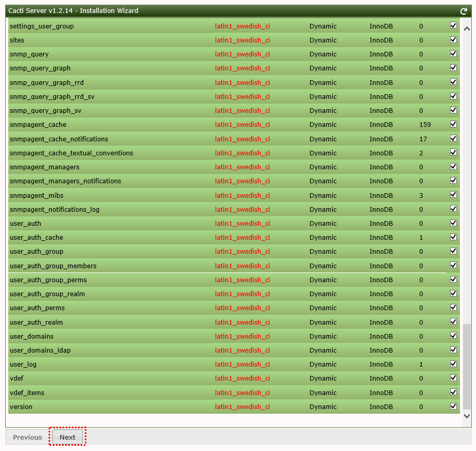The width and height of the screenshot is (476, 451).
Task: Toggle the snmpagent_mibs row checkbox
Action: point(453,195)
